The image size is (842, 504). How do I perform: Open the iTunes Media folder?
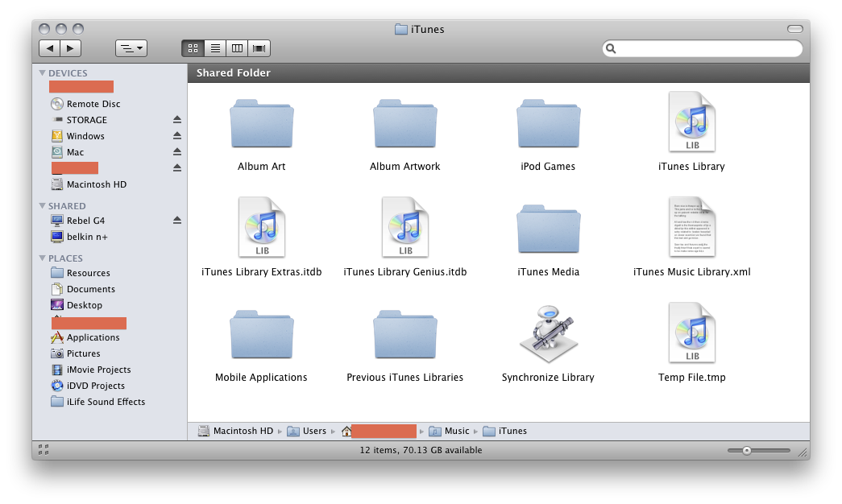point(548,229)
